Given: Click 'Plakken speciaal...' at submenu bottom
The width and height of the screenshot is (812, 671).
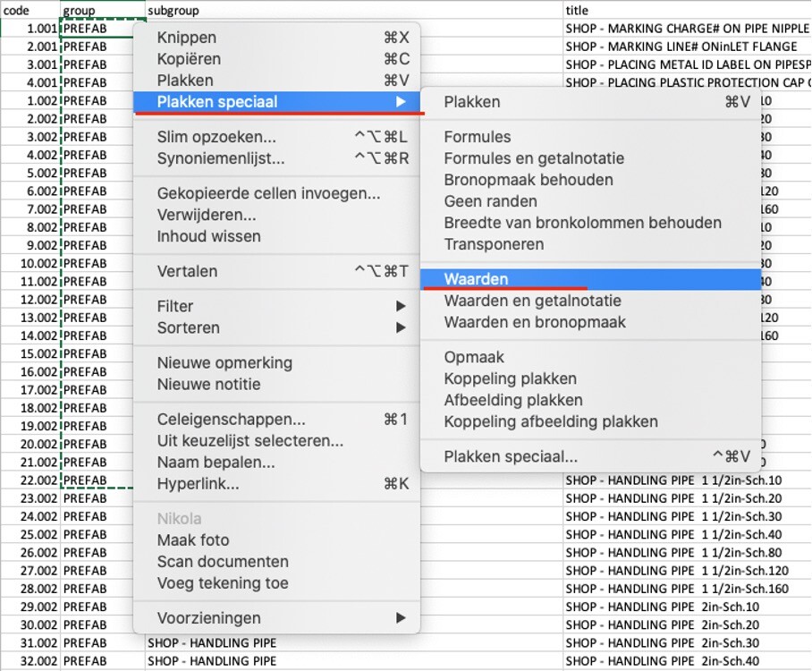Looking at the screenshot, I should point(511,457).
